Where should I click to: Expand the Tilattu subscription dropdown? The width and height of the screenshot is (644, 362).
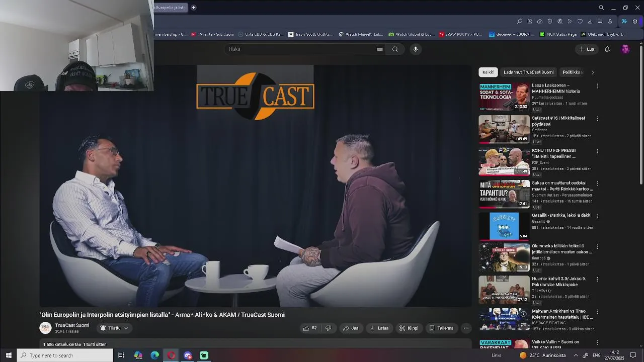[114, 328]
